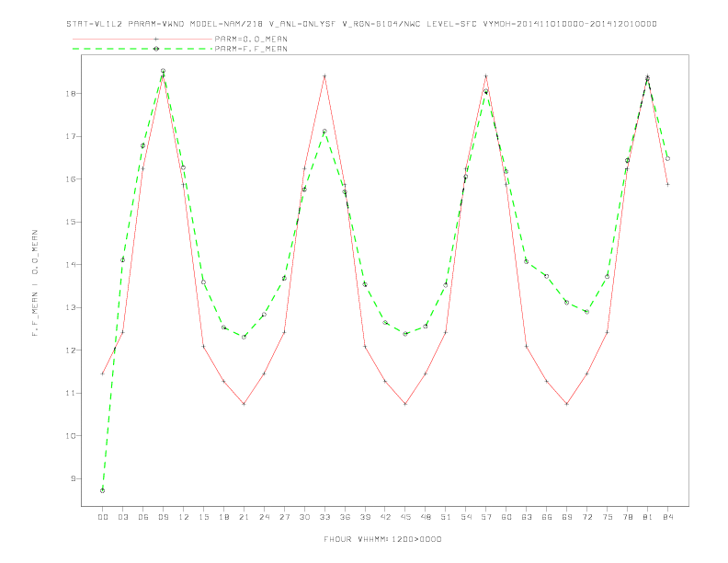Screen dimensions: 728x563
Task: Select the green dashed legend line sample
Action: coord(142,49)
